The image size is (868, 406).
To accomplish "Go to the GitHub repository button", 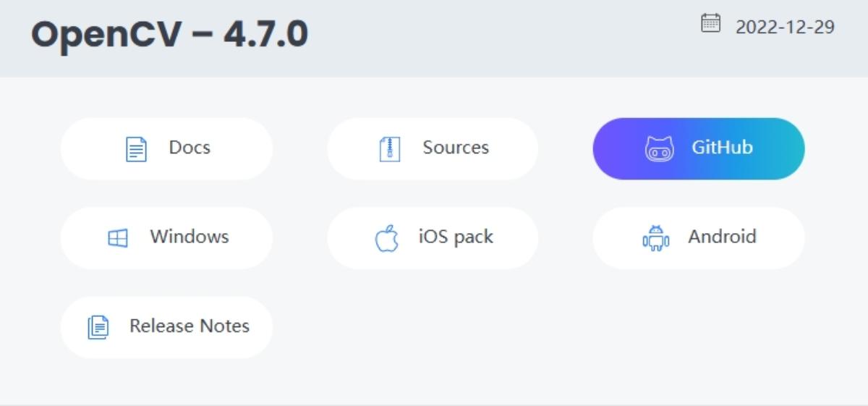I will coord(699,148).
